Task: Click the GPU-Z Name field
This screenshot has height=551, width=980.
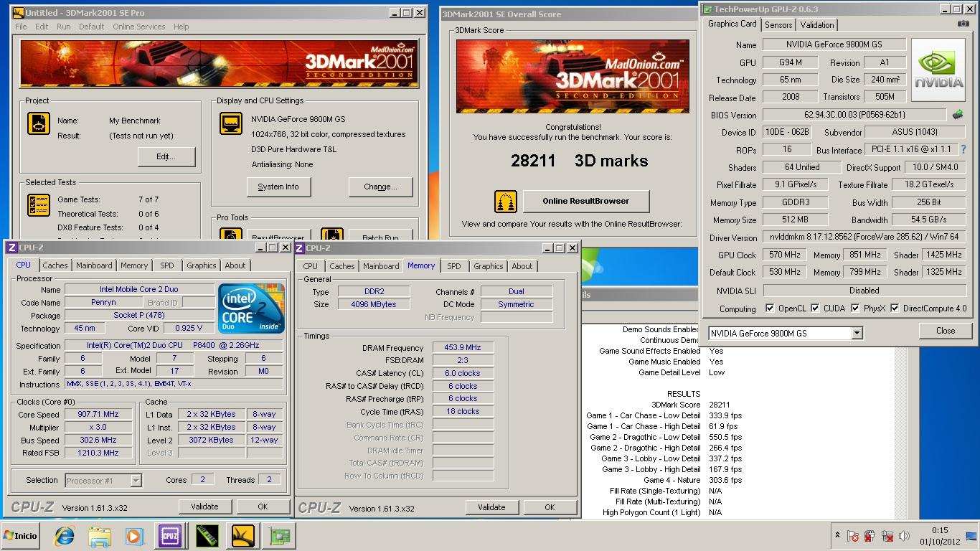Action: [834, 44]
